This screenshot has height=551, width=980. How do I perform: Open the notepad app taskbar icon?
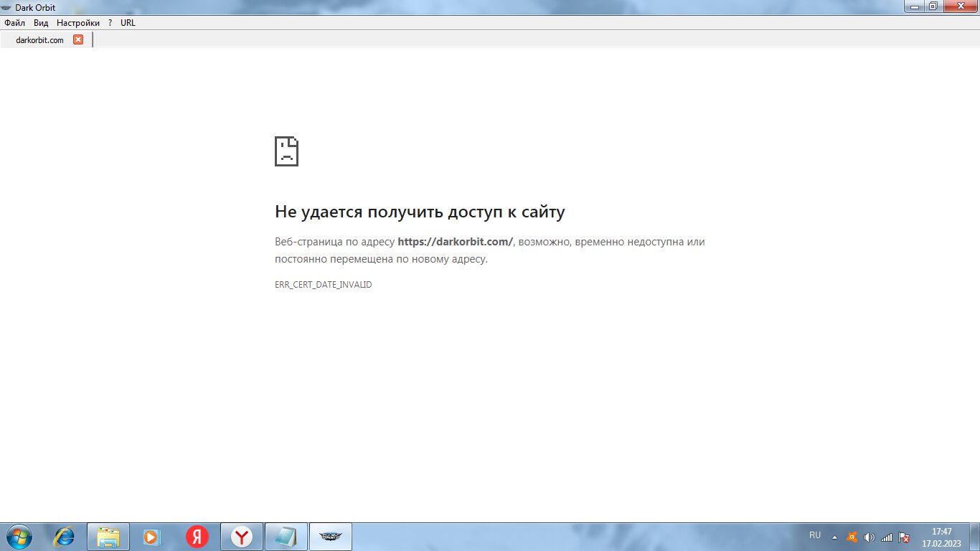(x=286, y=536)
